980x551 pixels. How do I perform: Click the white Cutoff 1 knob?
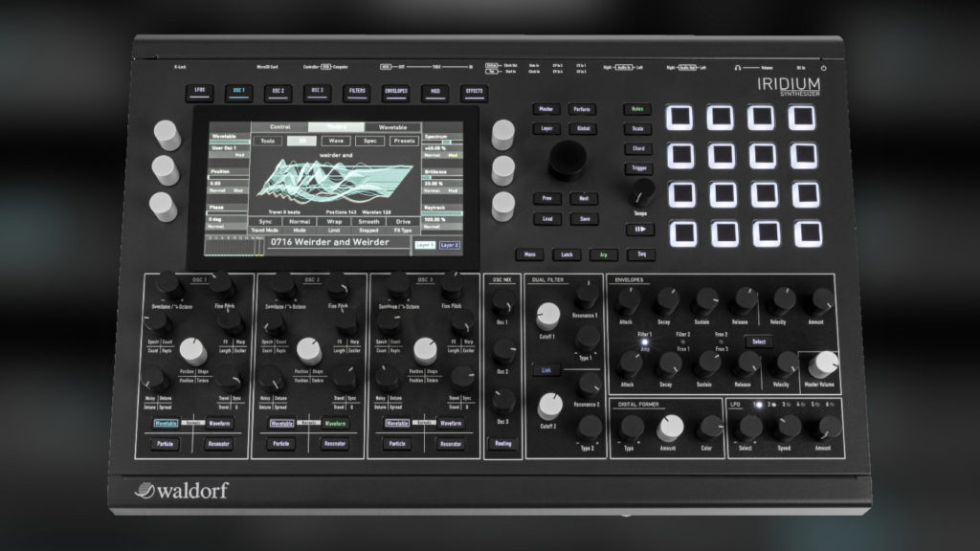pos(548,317)
